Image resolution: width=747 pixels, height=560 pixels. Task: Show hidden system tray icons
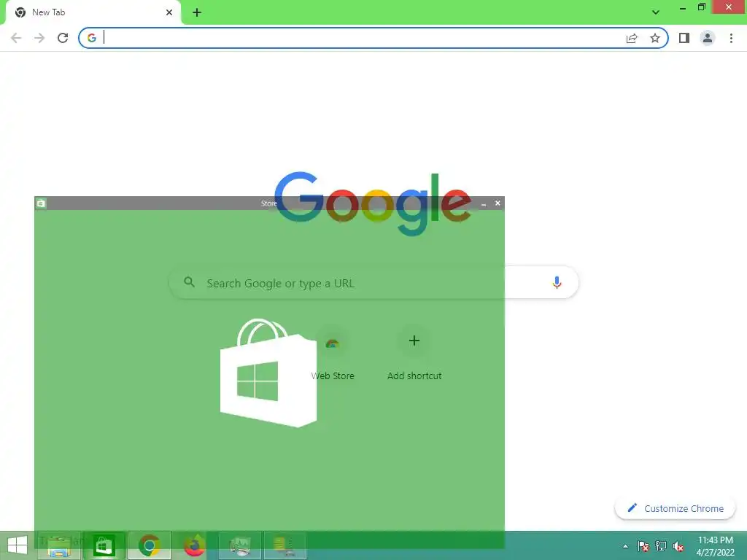[x=625, y=546]
